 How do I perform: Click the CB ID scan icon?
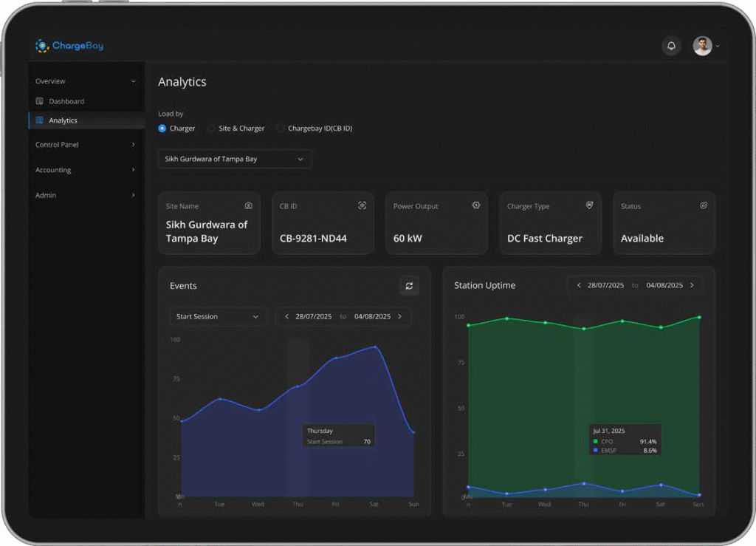point(362,205)
